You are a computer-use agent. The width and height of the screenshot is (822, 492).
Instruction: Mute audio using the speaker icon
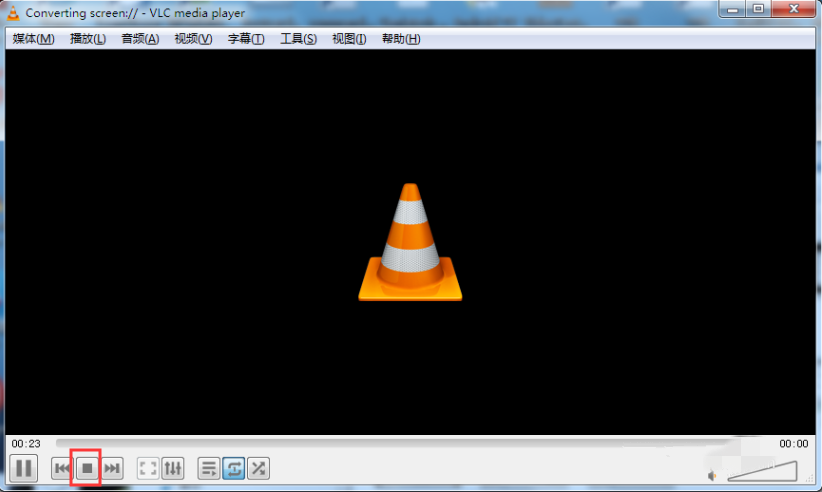coord(712,475)
